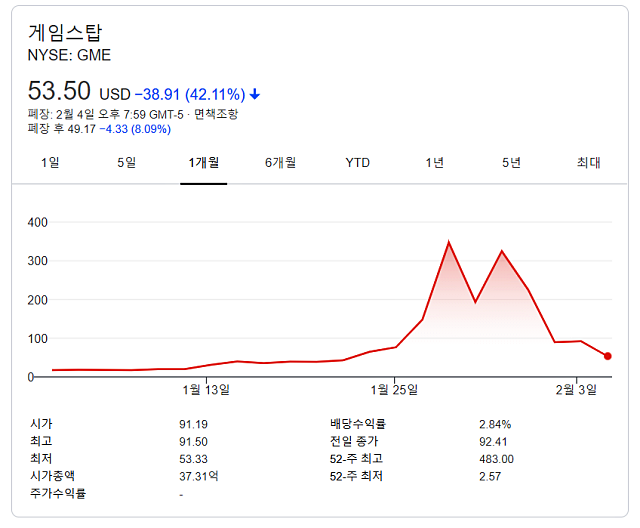
Task: Select the 5년 tab
Action: 511,163
